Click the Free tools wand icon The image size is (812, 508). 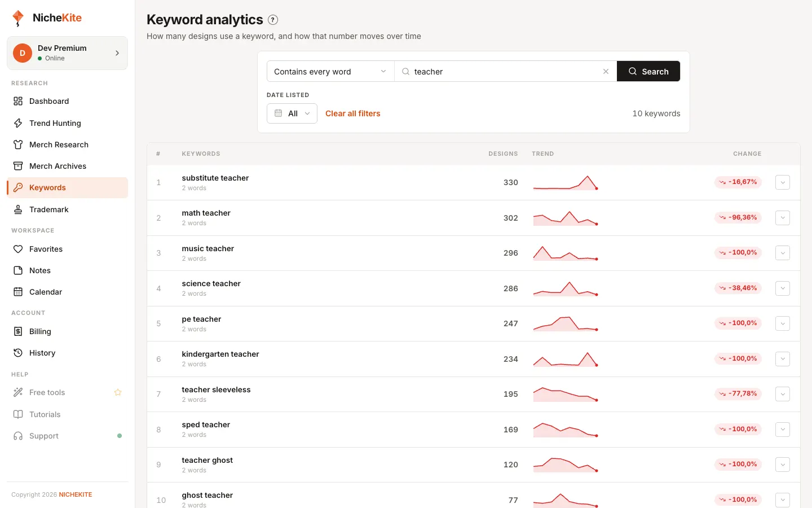click(18, 392)
